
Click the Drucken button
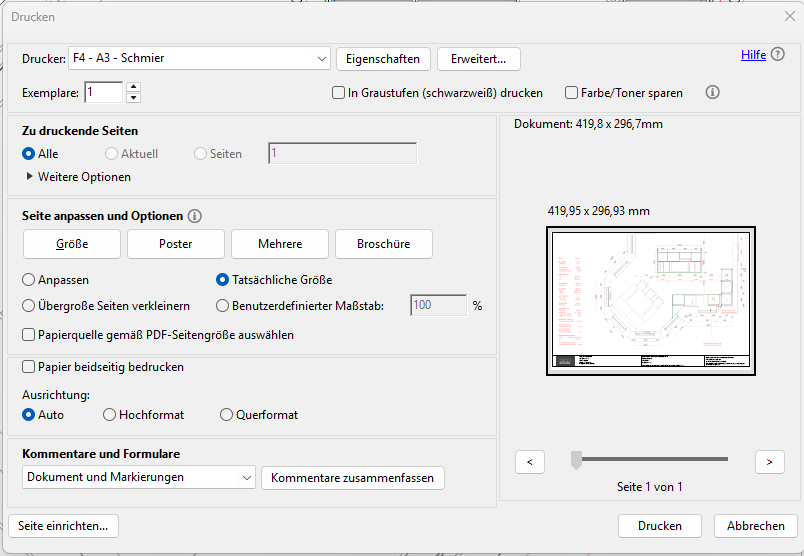click(659, 526)
